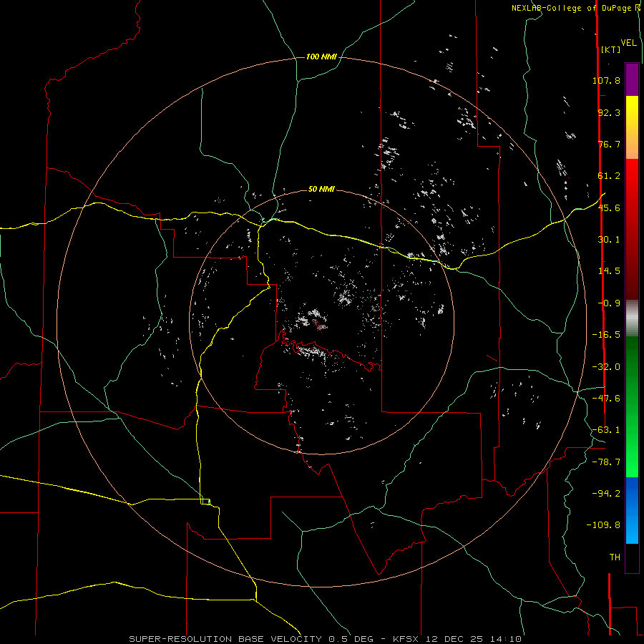Click the KFSX station identifier in the caption

[x=407, y=639]
